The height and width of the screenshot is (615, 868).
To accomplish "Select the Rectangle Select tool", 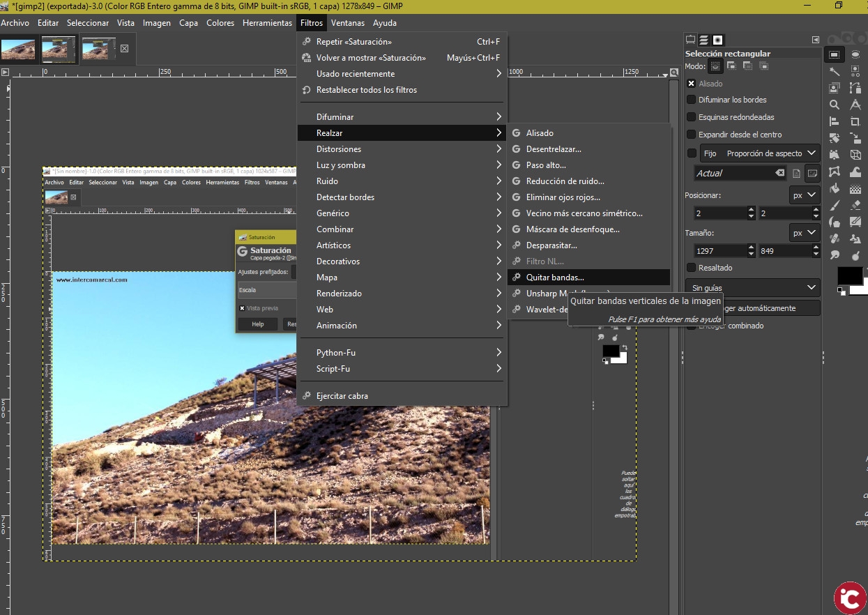I will pos(834,54).
